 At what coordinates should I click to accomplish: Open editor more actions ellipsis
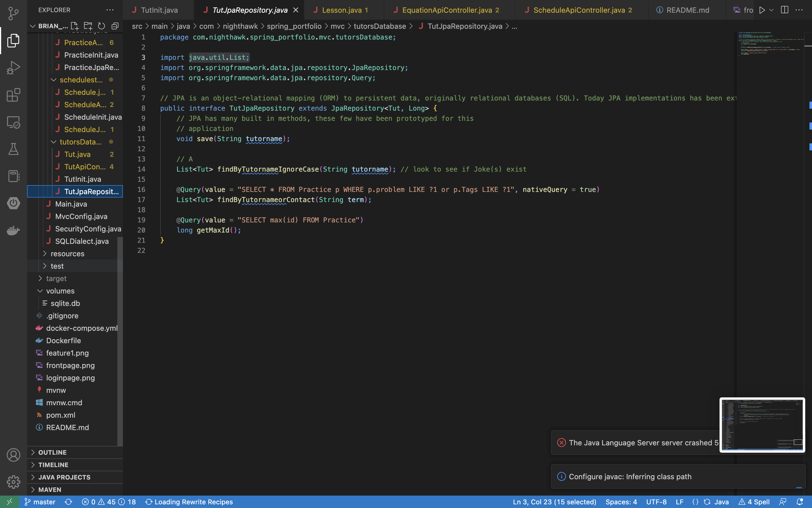799,10
